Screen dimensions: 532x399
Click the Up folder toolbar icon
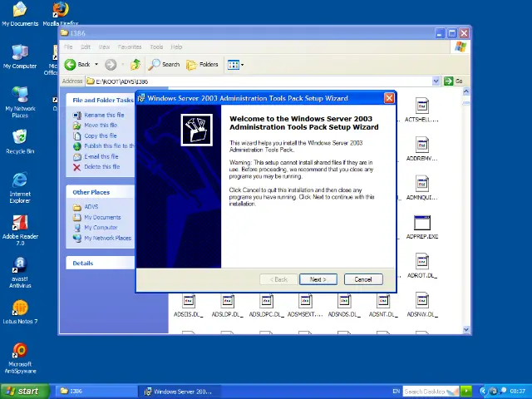(x=135, y=64)
